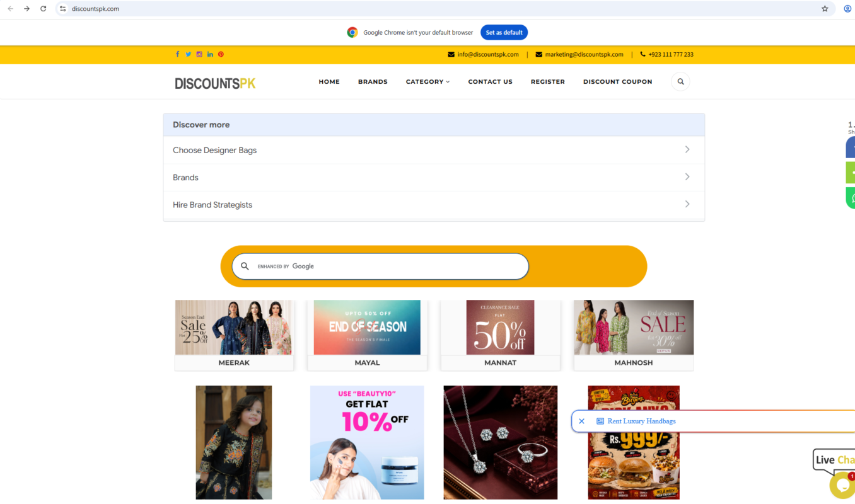Open the girl in black dress image
Image resolution: width=855 pixels, height=504 pixels.
[234, 442]
